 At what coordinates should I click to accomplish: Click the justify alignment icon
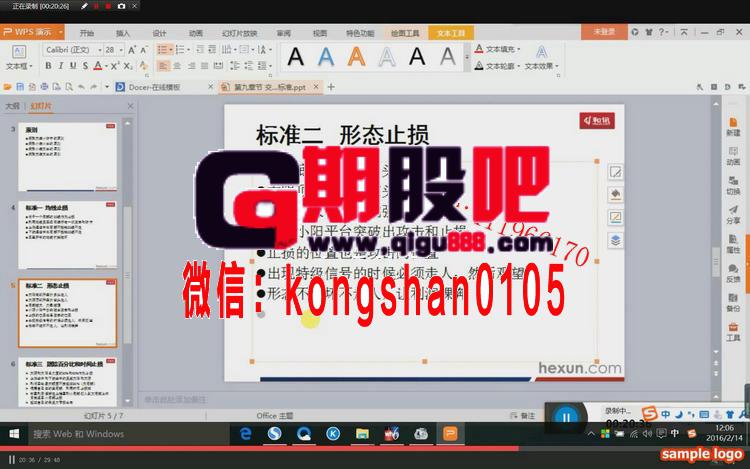205,65
